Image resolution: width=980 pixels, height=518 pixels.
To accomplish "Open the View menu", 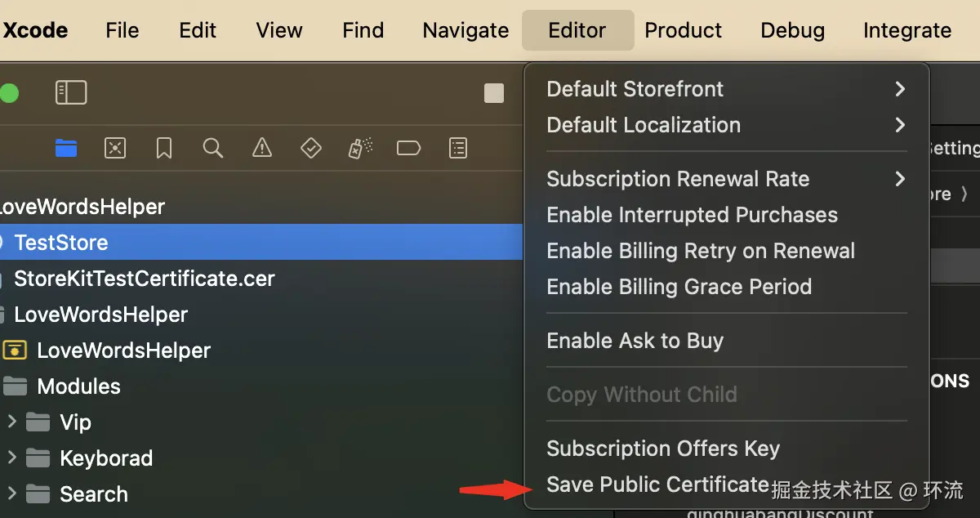I will click(x=279, y=30).
